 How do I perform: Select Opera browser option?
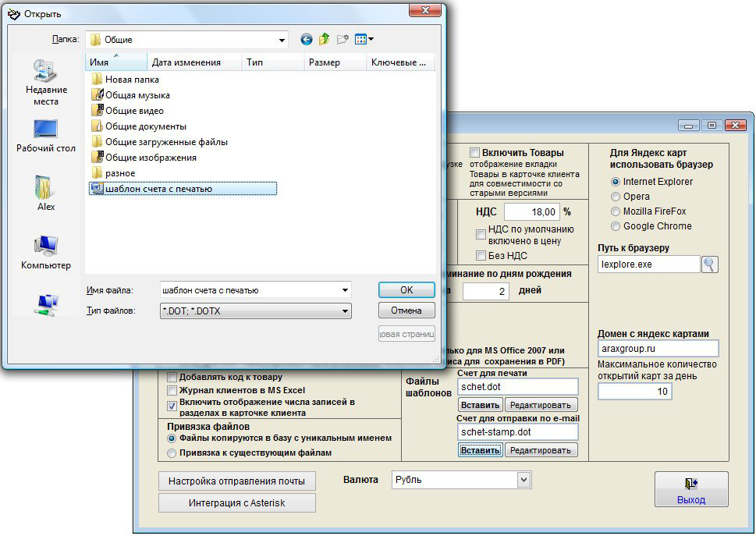[616, 197]
